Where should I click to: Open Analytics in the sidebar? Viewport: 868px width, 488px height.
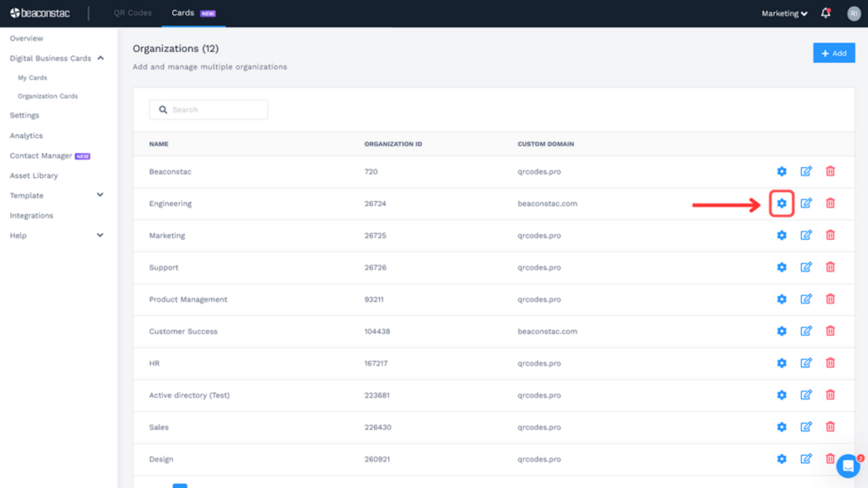26,135
